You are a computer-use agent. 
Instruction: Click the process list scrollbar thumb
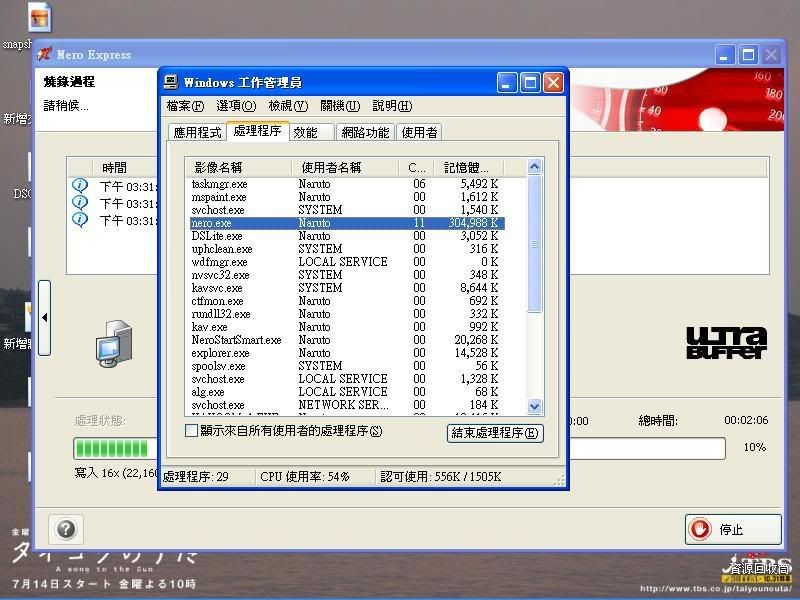pyautogui.click(x=534, y=244)
